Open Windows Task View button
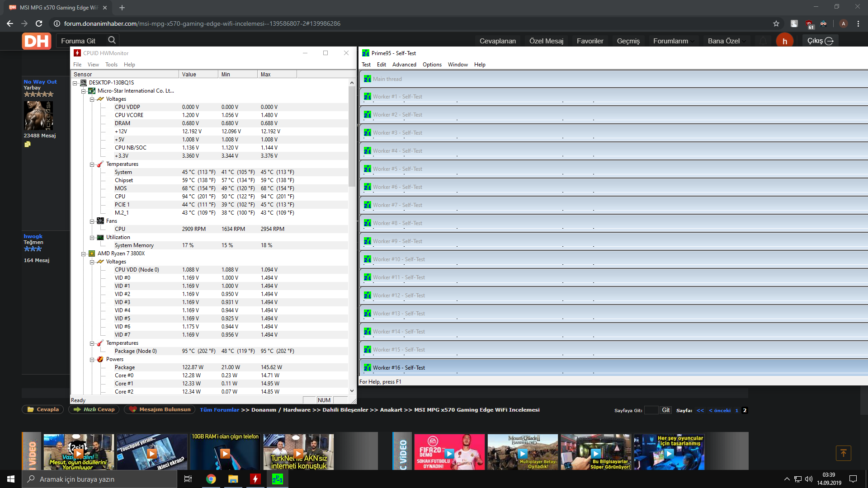868x488 pixels. coord(188,479)
